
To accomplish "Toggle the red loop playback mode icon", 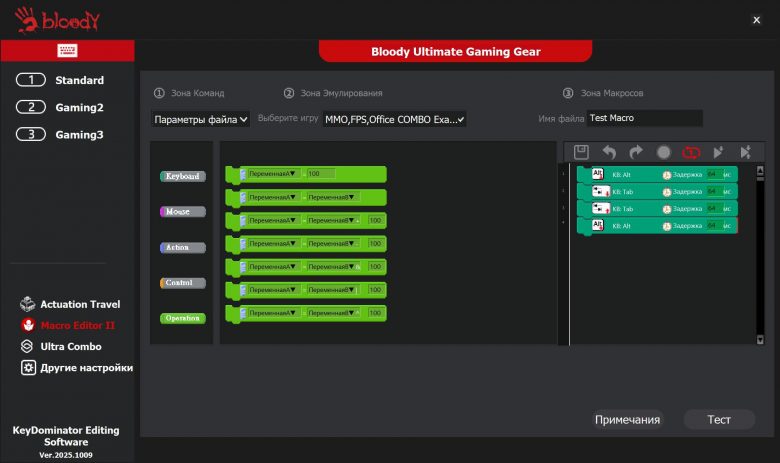I will click(691, 152).
